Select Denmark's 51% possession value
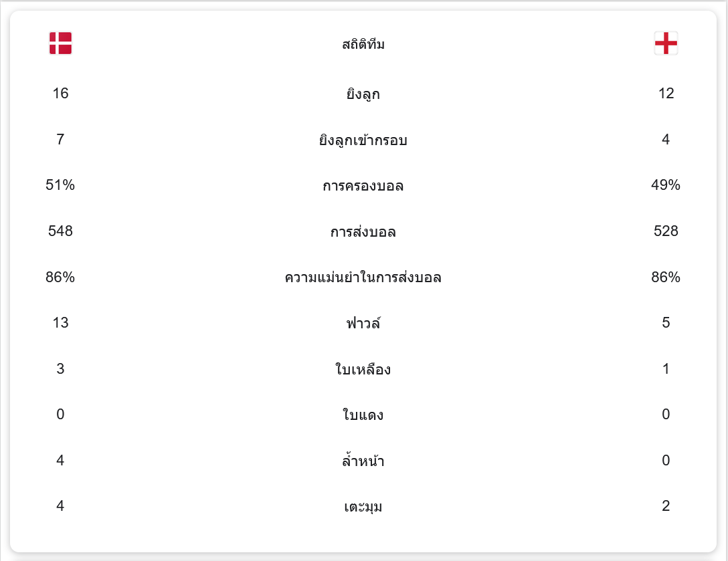 coord(60,185)
